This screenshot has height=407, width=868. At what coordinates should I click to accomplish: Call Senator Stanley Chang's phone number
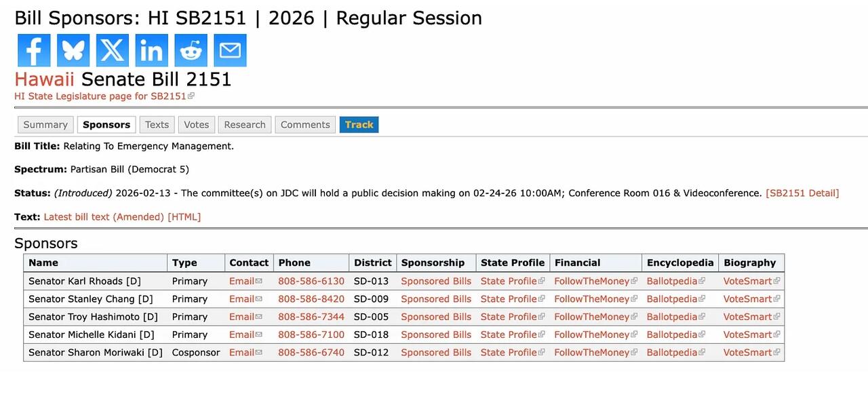311,299
